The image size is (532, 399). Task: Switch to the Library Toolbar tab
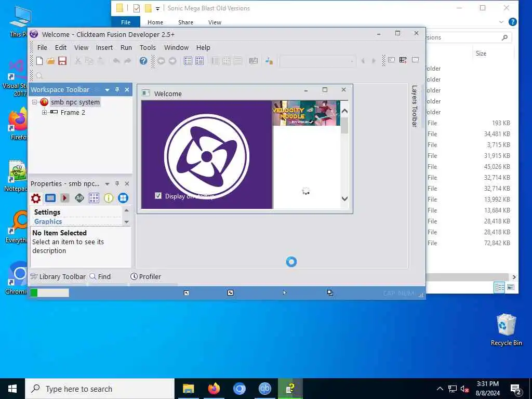[x=58, y=276]
